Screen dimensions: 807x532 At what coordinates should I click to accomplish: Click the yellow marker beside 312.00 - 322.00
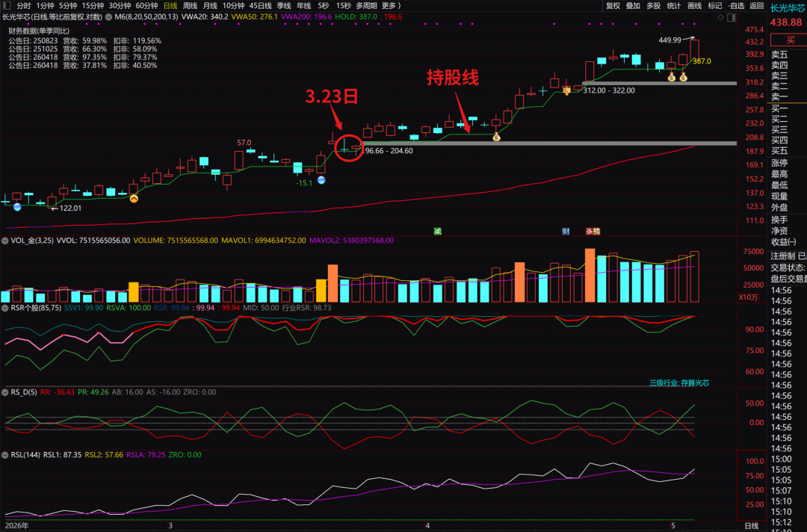coord(566,91)
